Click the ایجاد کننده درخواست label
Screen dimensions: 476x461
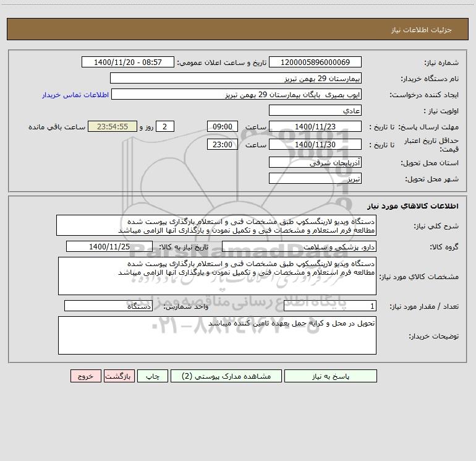click(424, 95)
